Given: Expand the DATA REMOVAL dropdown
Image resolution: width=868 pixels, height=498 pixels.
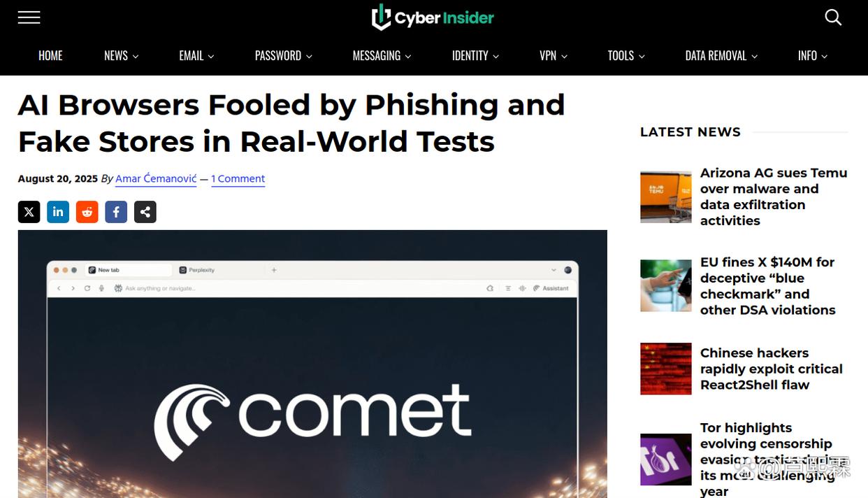Looking at the screenshot, I should pos(721,56).
